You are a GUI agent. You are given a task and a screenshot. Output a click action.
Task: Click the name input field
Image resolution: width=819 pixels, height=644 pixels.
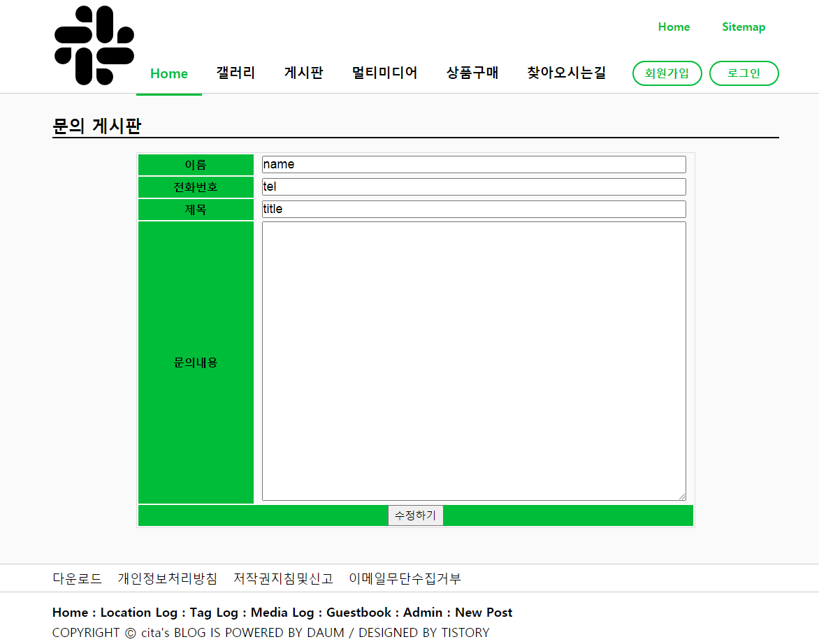[473, 164]
